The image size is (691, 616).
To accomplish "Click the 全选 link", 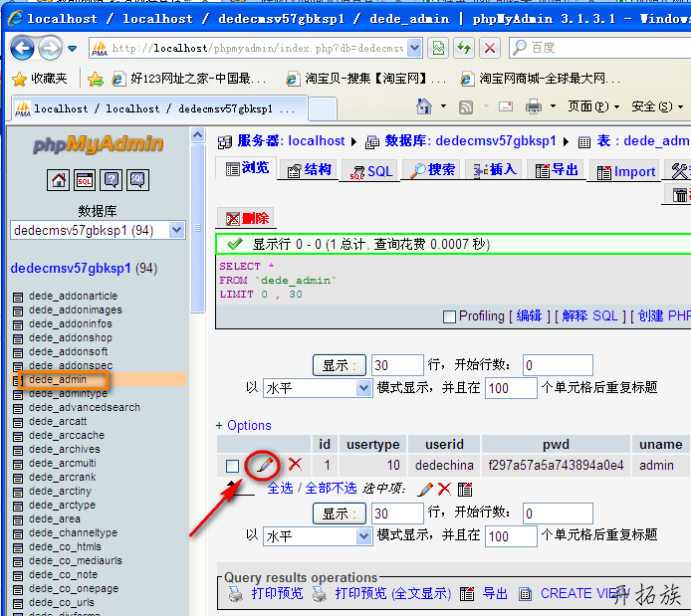I will click(x=280, y=488).
